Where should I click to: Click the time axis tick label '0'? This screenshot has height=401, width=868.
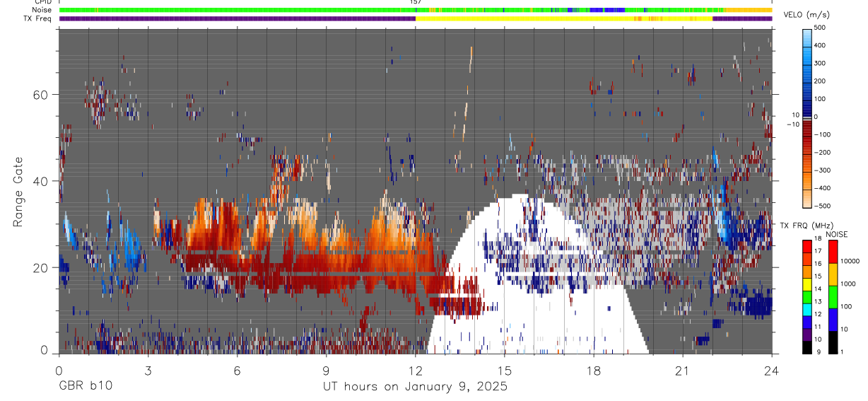[59, 370]
